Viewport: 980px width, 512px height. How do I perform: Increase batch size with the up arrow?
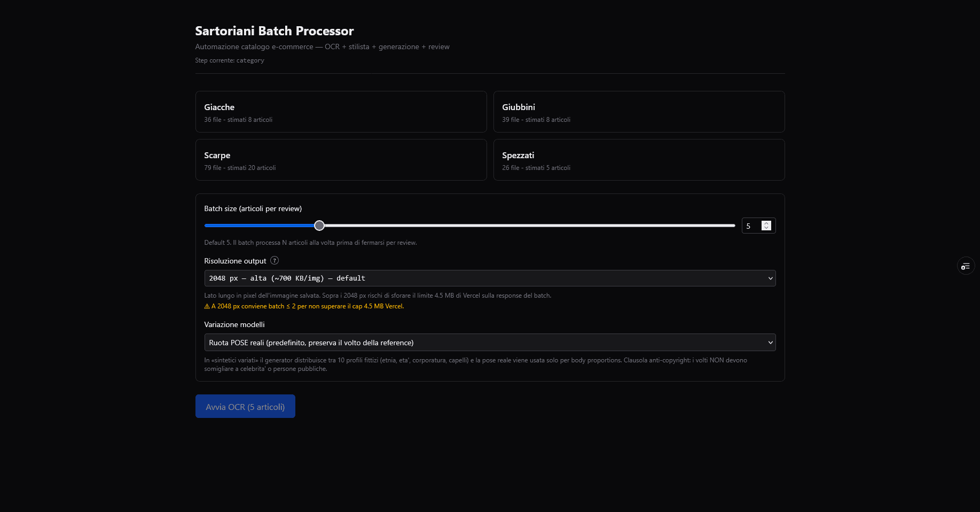[x=766, y=223]
